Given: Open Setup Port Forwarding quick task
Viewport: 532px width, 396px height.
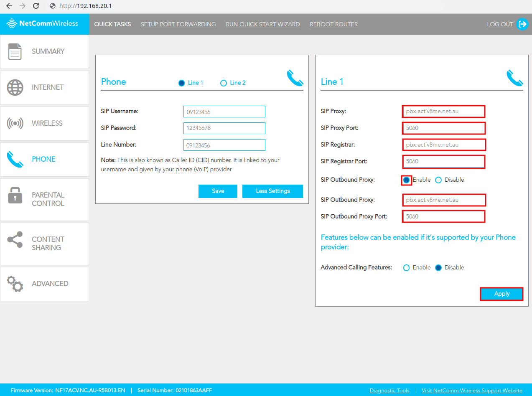Looking at the screenshot, I should (x=178, y=24).
